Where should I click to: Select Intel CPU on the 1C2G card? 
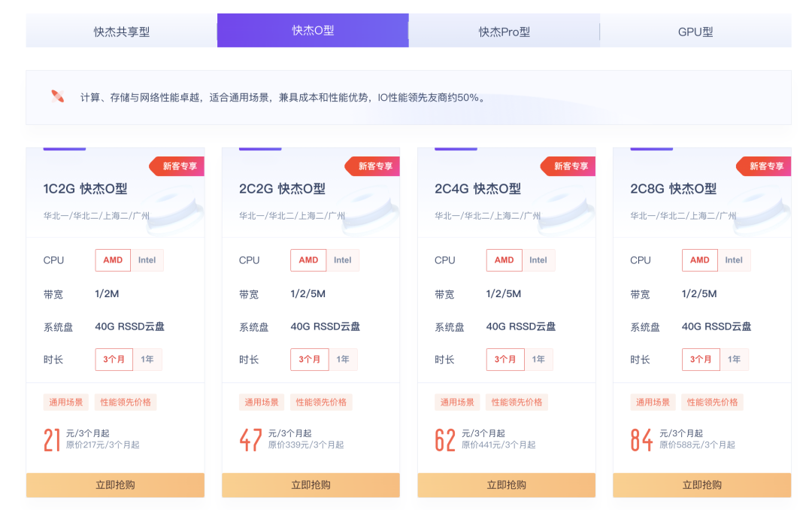[x=147, y=260]
